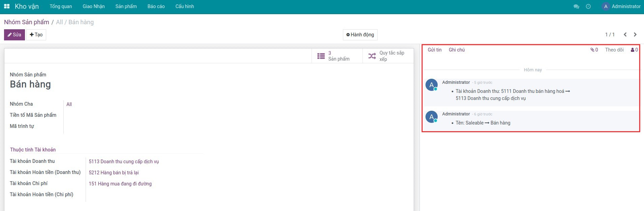Open the Administrator user menu
The image size is (644, 211).
coord(621,6)
